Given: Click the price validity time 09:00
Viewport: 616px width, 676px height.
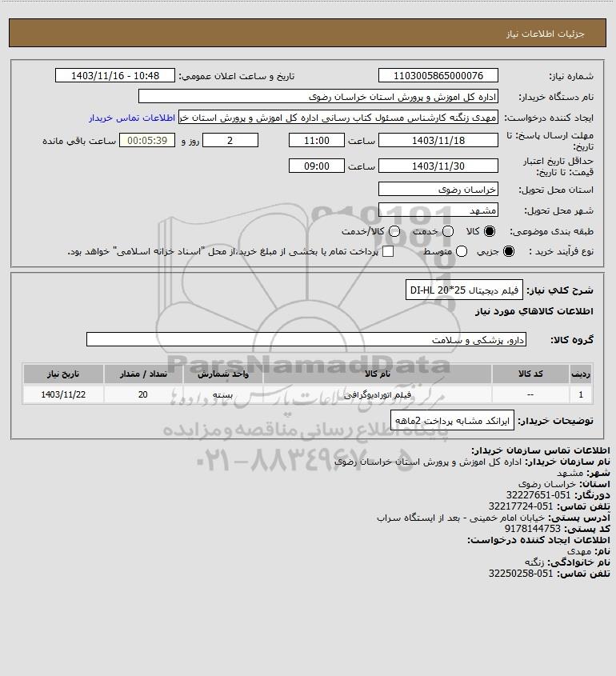Looking at the screenshot, I should click(x=317, y=166).
